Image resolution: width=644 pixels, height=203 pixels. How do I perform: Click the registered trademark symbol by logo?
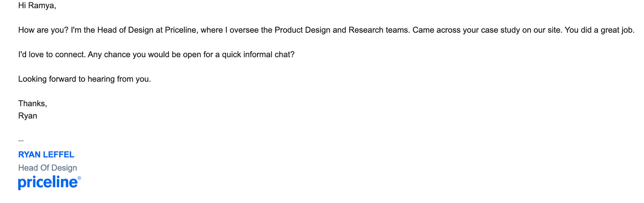click(x=79, y=178)
